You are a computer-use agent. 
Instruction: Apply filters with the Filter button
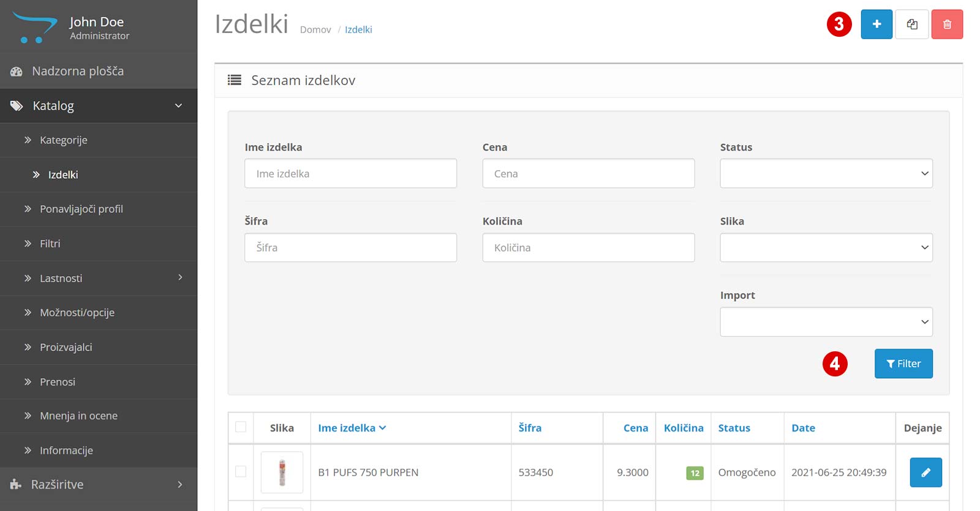point(903,364)
